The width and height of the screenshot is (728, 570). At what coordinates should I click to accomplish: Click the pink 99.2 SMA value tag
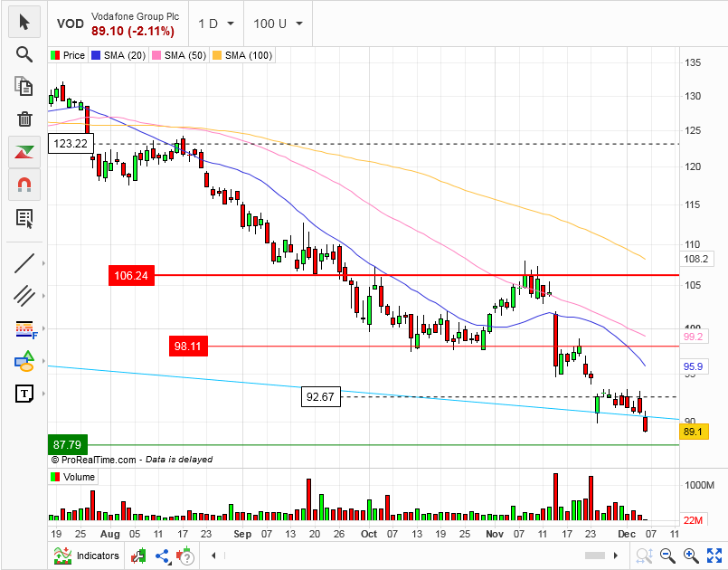coord(694,337)
